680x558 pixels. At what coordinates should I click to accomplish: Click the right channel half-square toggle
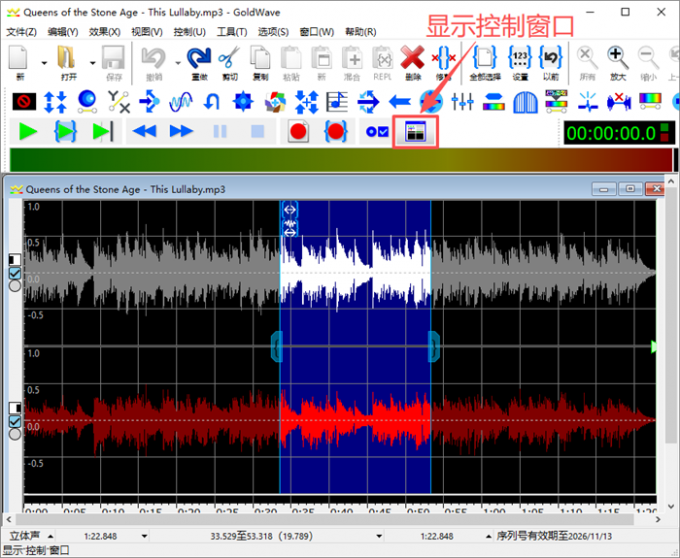coord(15,408)
